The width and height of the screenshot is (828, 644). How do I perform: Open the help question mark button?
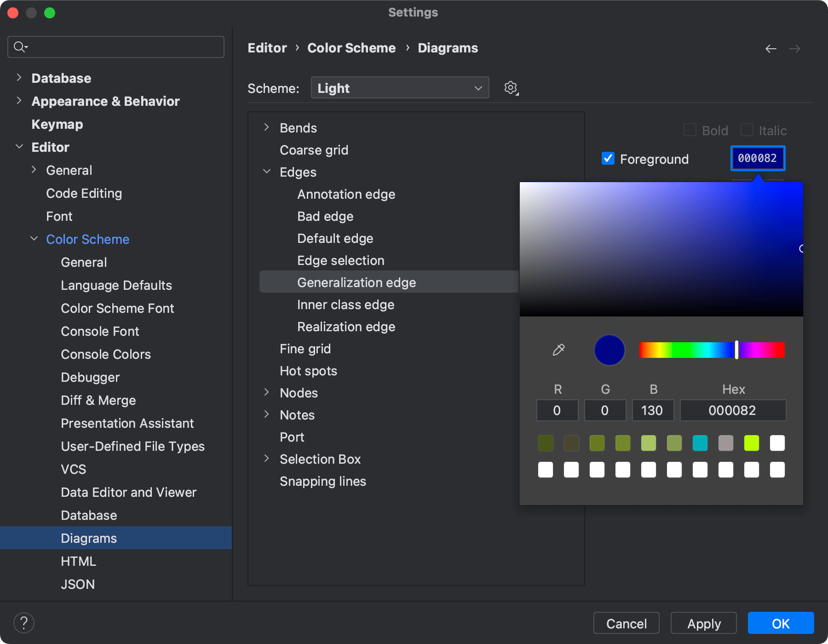tap(24, 623)
